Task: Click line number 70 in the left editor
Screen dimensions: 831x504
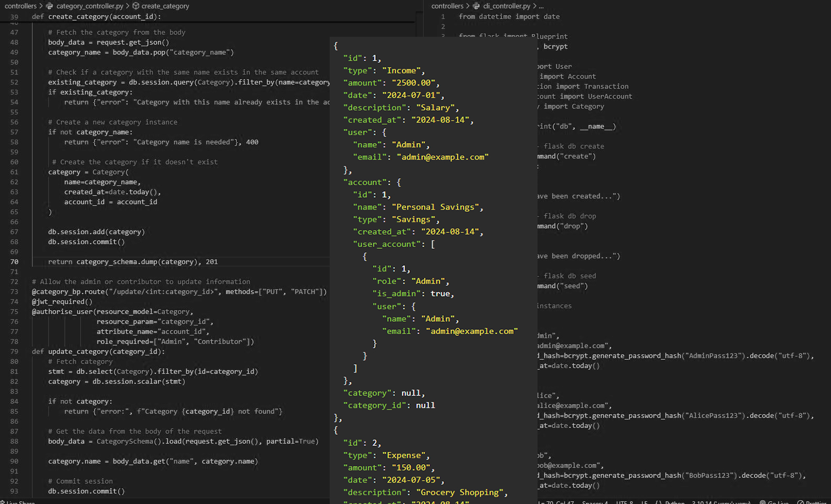Action: 14,261
